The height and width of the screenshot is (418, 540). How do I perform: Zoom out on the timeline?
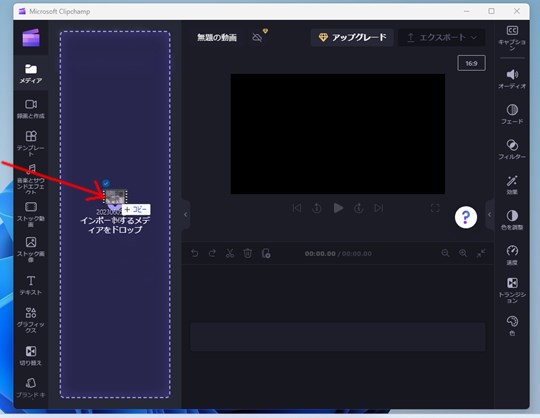[x=445, y=253]
